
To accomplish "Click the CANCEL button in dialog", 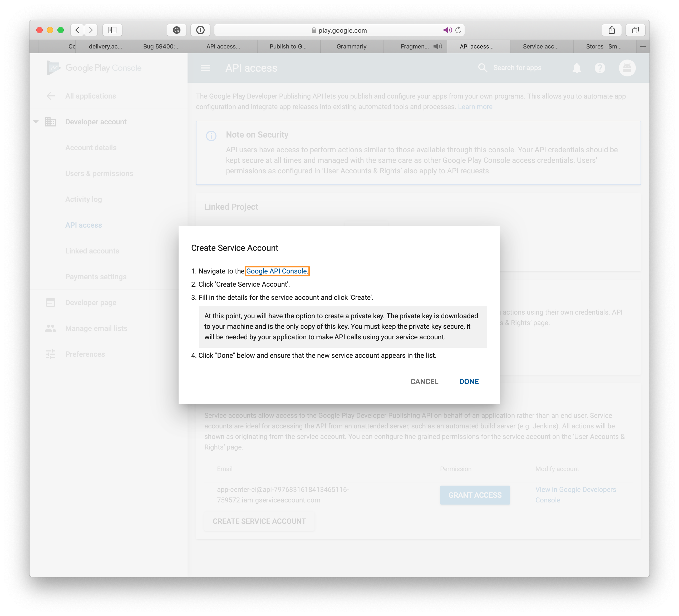I will click(424, 381).
